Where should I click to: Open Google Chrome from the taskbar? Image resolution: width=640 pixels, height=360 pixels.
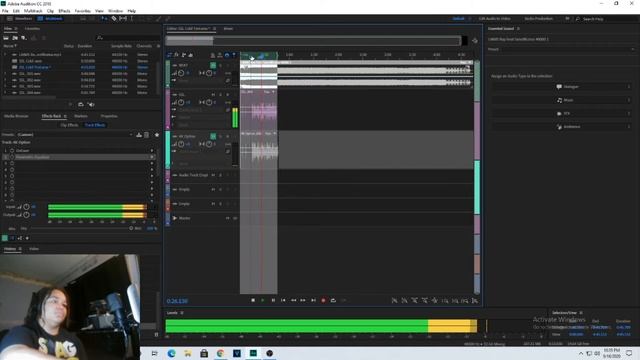(220, 353)
